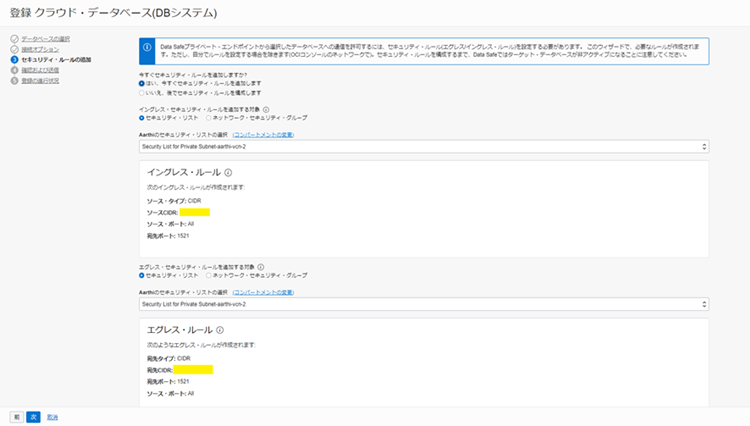The height and width of the screenshot is (426, 750).
Task: Click step 2 checkmark icon in wizard
Action: 14,49
